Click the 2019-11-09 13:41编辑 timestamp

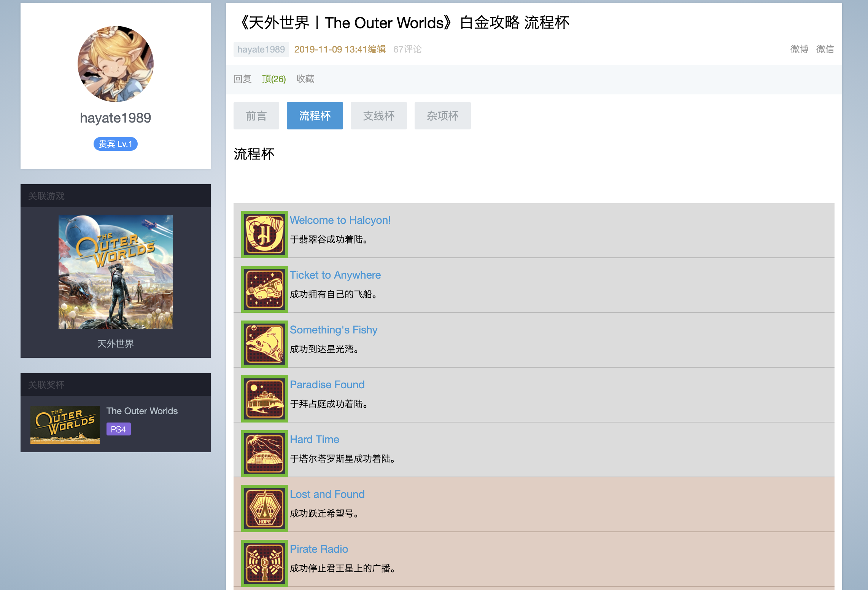[x=340, y=49]
